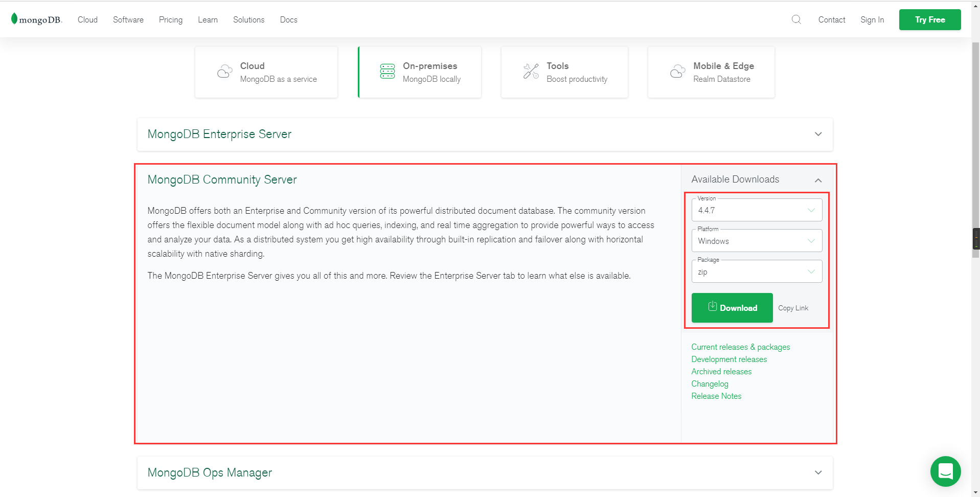This screenshot has height=497, width=980.
Task: Select the On-premises MongoDB locally tab
Action: [420, 72]
